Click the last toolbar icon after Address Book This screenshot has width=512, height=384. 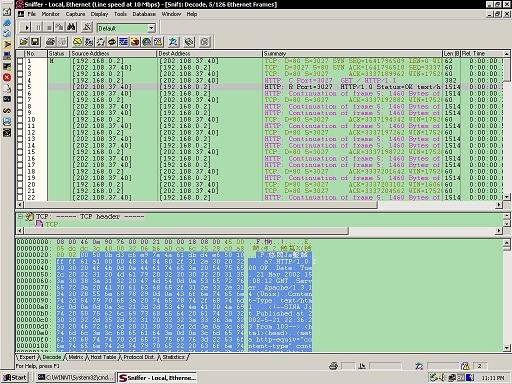pyautogui.click(x=205, y=42)
